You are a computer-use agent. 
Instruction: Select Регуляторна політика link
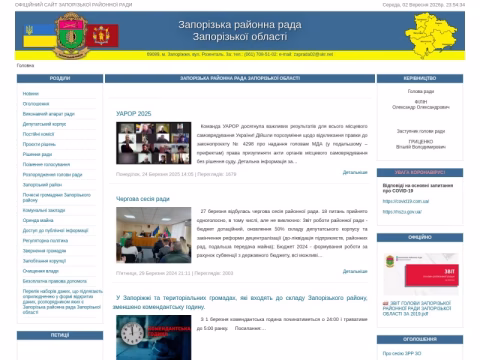45,241
